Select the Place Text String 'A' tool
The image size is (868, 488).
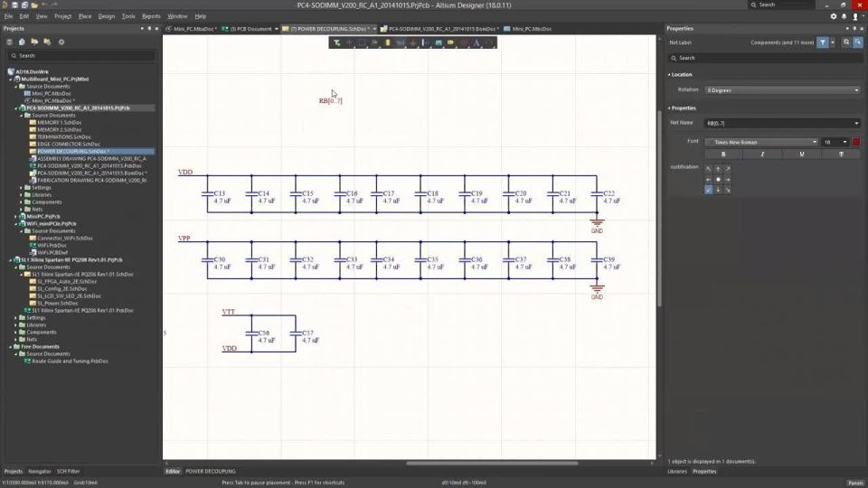[x=476, y=42]
